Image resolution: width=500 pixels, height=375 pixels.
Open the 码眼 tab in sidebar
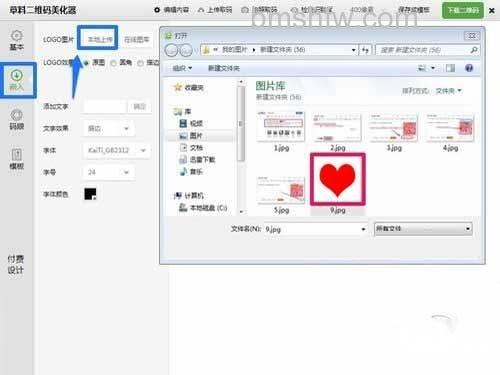click(16, 119)
